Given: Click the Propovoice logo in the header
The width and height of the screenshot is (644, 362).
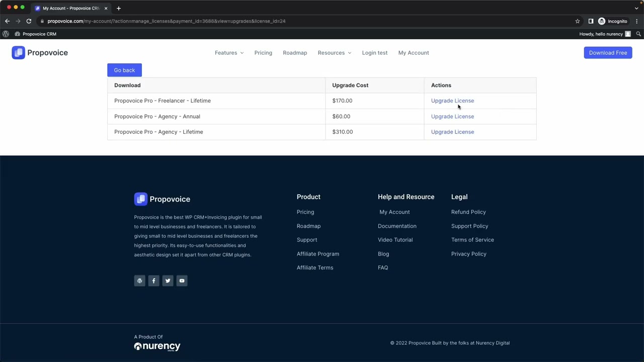Looking at the screenshot, I should coord(40,53).
